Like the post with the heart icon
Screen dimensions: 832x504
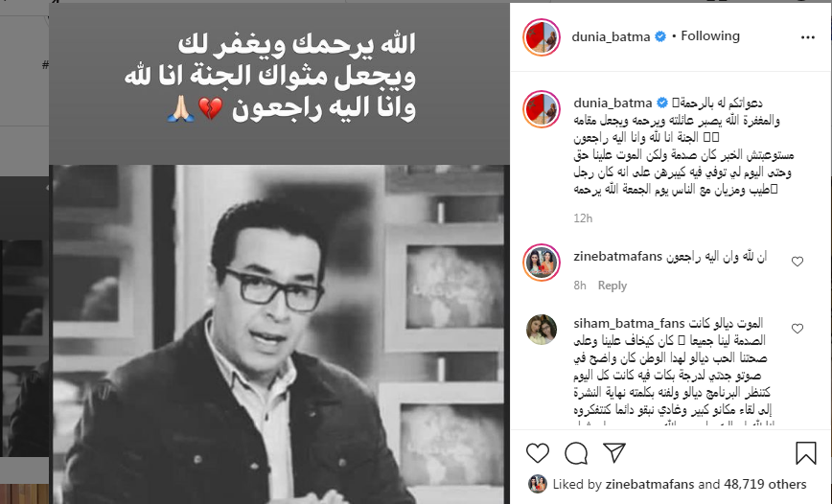(538, 453)
